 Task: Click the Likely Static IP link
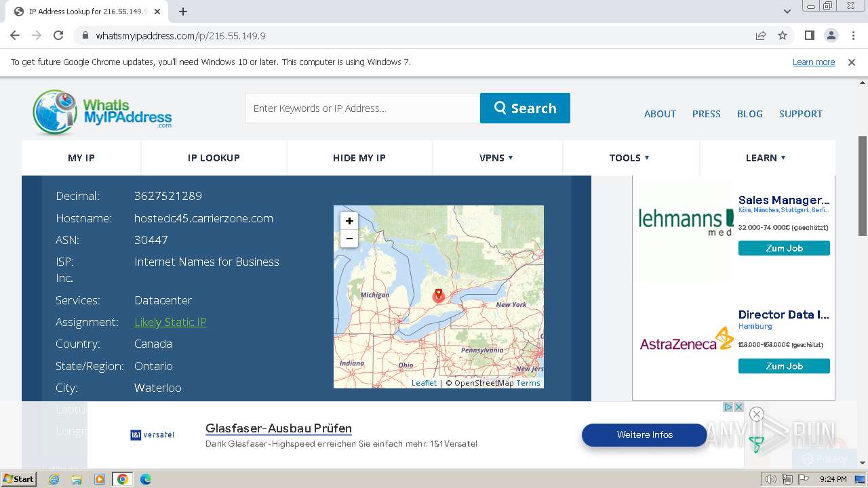point(170,322)
